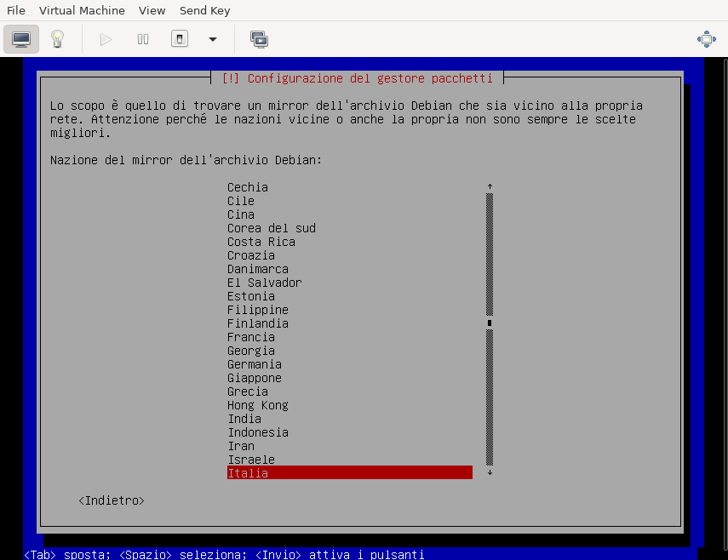Viewport: 728px width, 560px height.
Task: Open the View menu
Action: [x=152, y=10]
